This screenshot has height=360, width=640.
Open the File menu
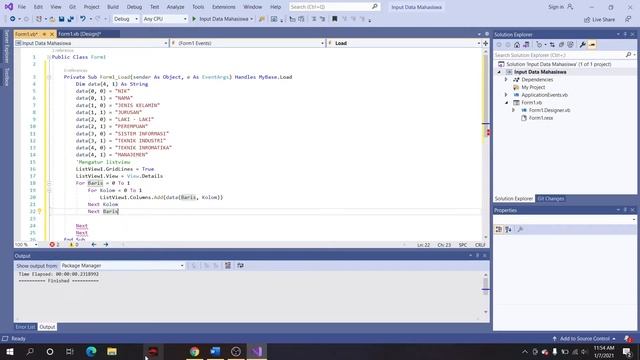tap(22, 7)
